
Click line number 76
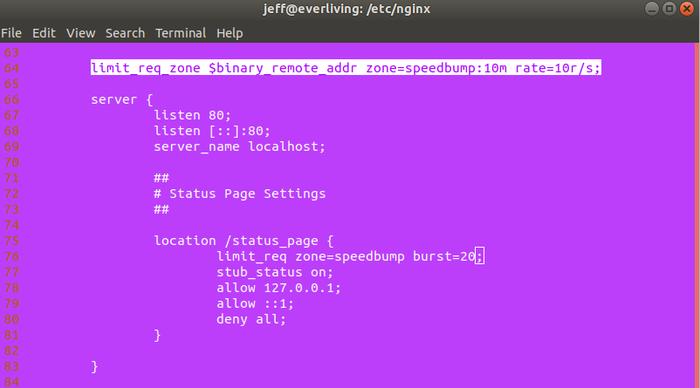tap(12, 257)
